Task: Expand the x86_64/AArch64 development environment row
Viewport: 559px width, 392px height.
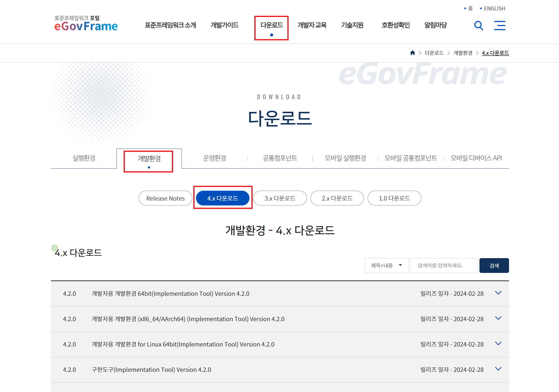Action: 498,318
